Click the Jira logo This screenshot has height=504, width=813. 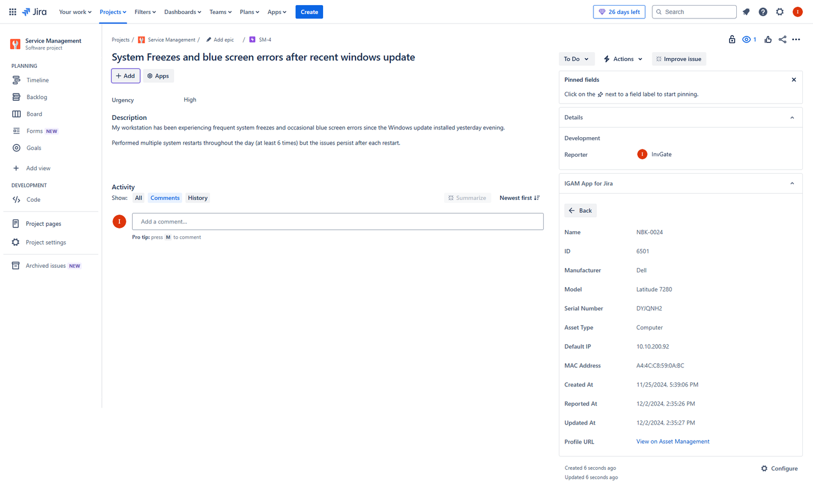(35, 12)
